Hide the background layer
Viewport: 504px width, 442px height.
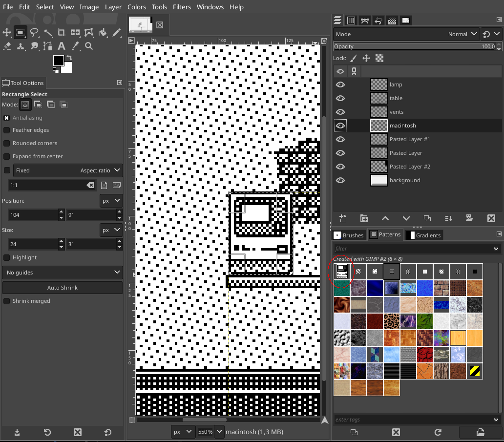(x=340, y=180)
